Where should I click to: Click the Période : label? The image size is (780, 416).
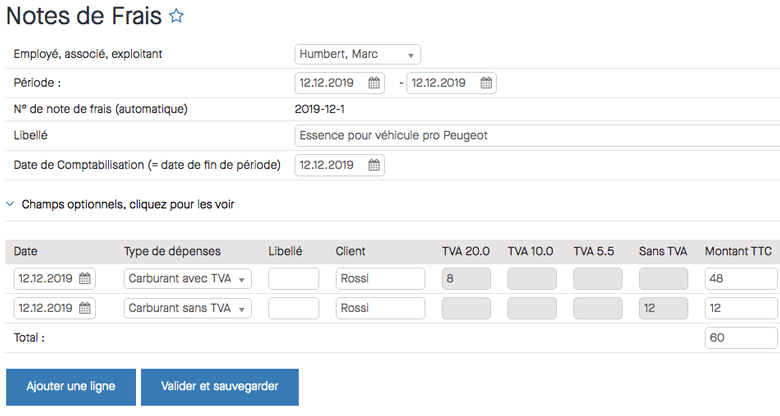[x=37, y=83]
